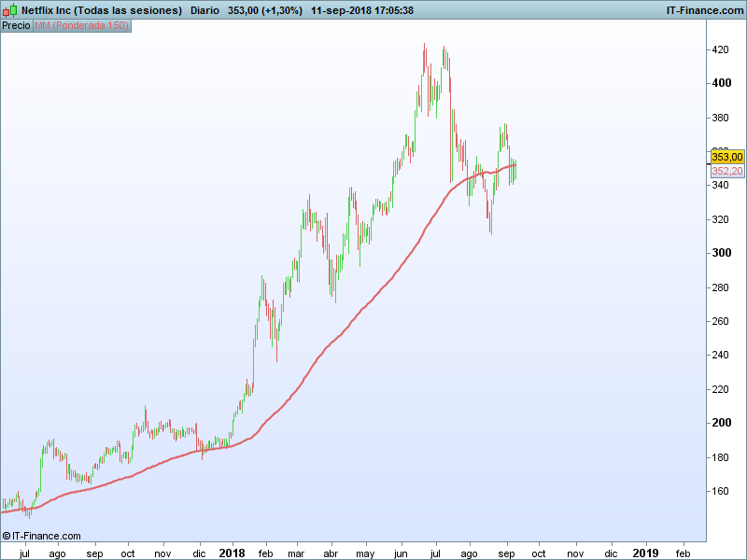Click the mar label on time axis
Viewport: 747px width, 560px height.
click(x=296, y=553)
